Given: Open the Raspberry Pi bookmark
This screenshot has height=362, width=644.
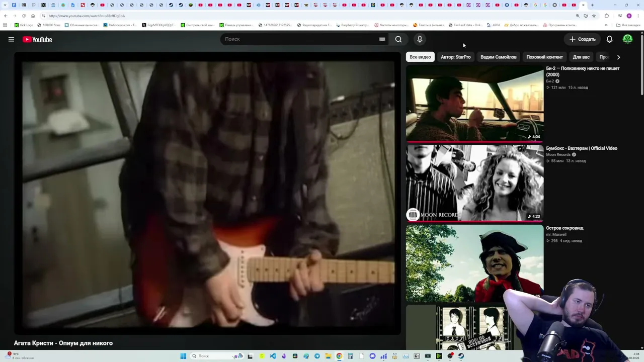Looking at the screenshot, I should pos(352,25).
